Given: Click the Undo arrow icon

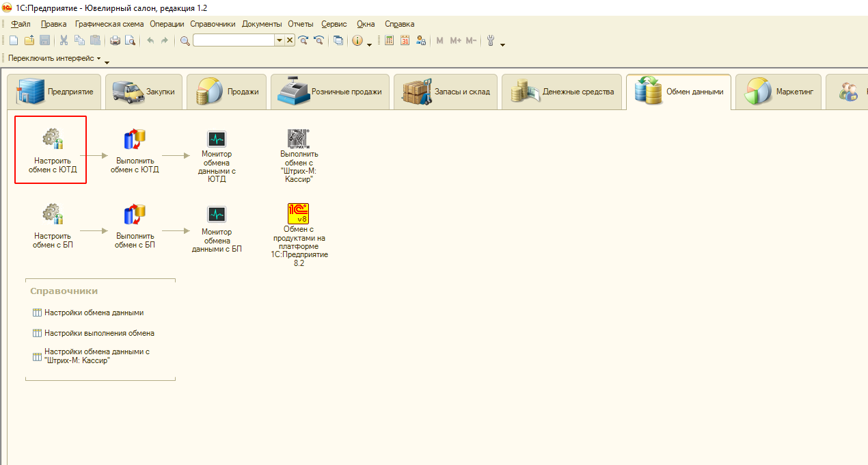Looking at the screenshot, I should (150, 41).
